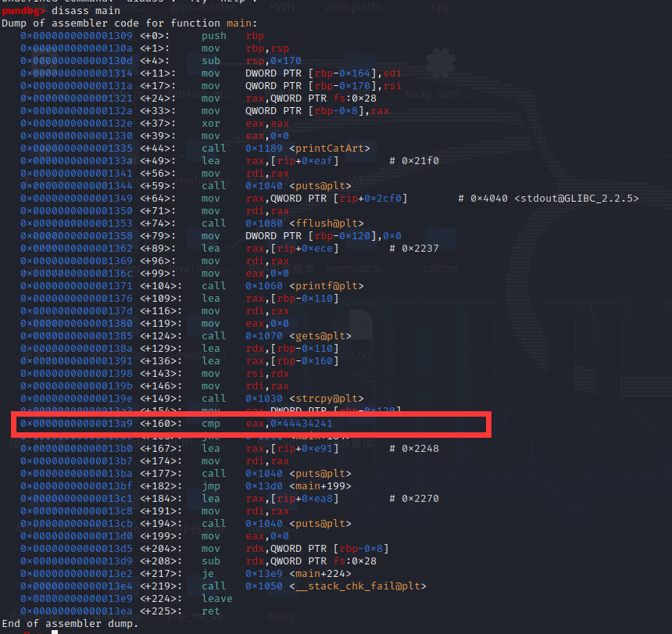
Task: Click the gets@plt call line
Action: click(x=185, y=335)
